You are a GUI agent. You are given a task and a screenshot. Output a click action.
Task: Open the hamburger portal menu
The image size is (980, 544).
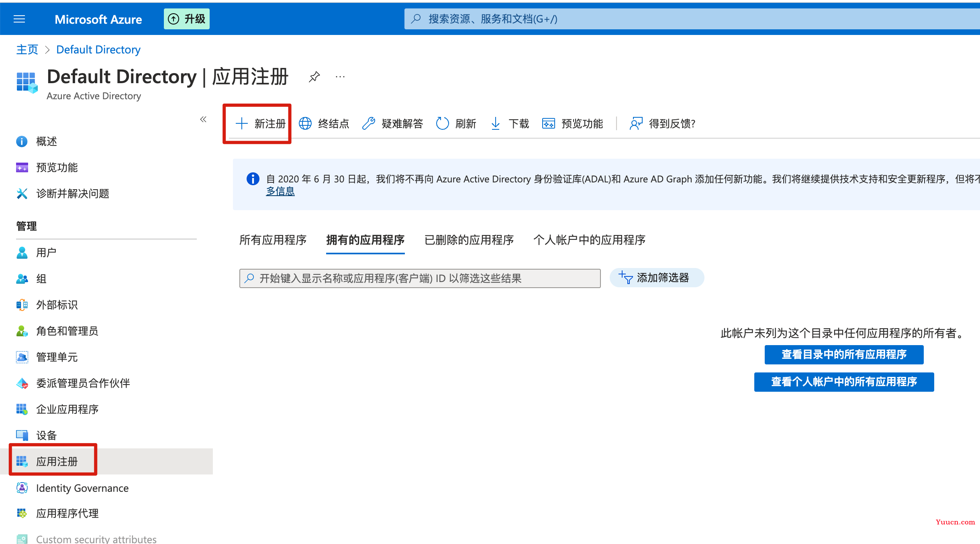(19, 19)
